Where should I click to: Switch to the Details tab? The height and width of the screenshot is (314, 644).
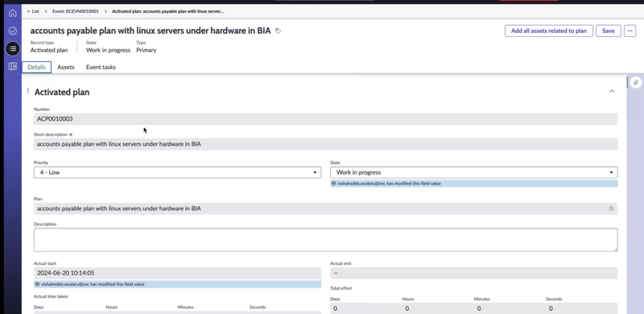point(36,67)
